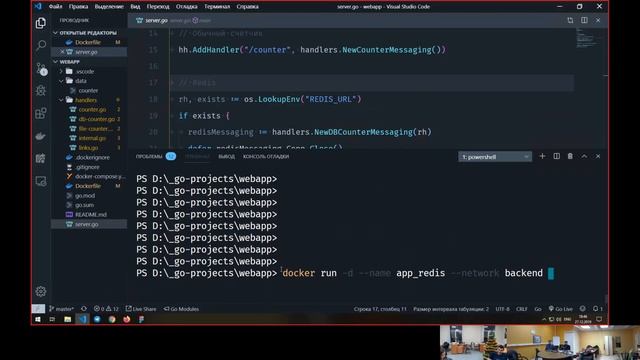Open links.go file
Screen dimensions: 640x360
tap(88, 148)
